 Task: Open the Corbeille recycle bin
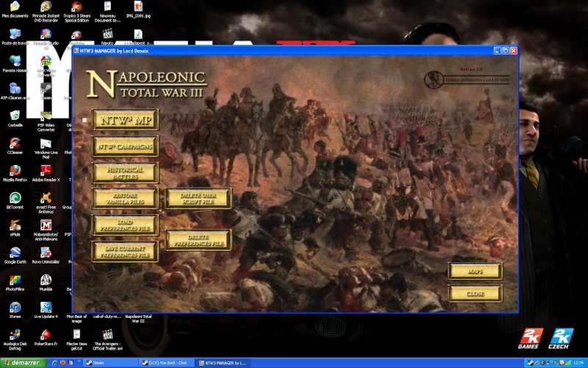15,118
